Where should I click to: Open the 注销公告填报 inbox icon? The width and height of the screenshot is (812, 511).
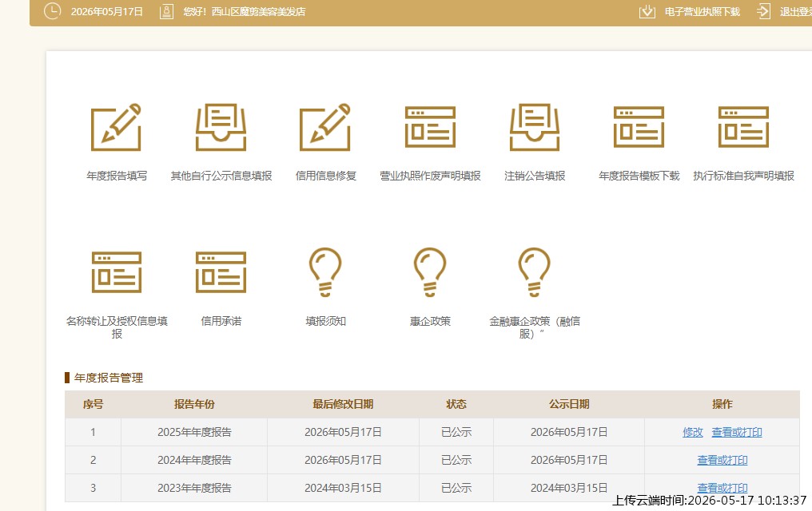click(535, 127)
